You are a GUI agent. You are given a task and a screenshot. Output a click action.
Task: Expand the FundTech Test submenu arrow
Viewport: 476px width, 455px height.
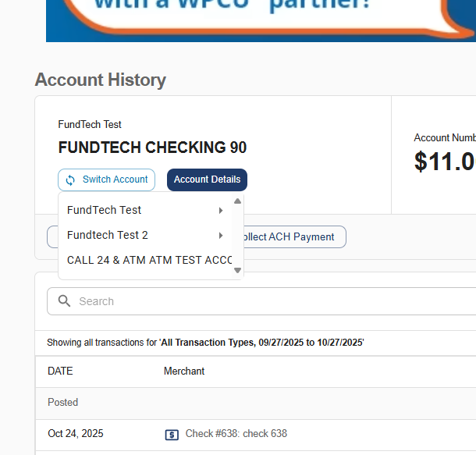pyautogui.click(x=221, y=211)
